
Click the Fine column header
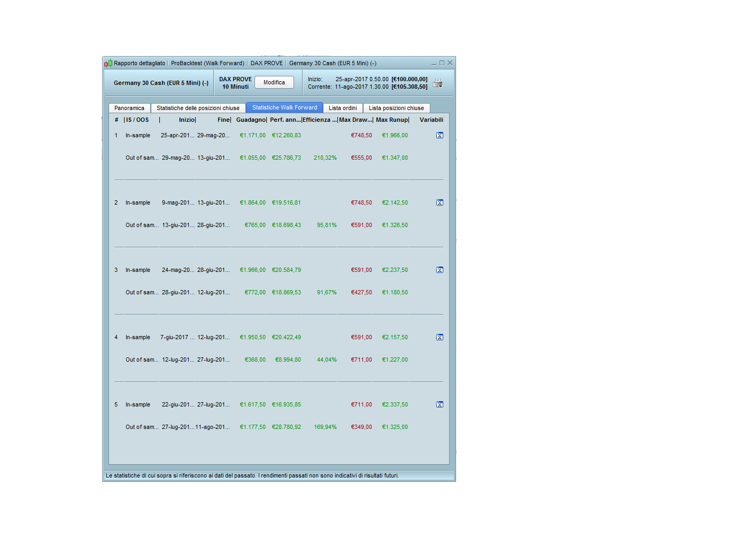point(223,120)
